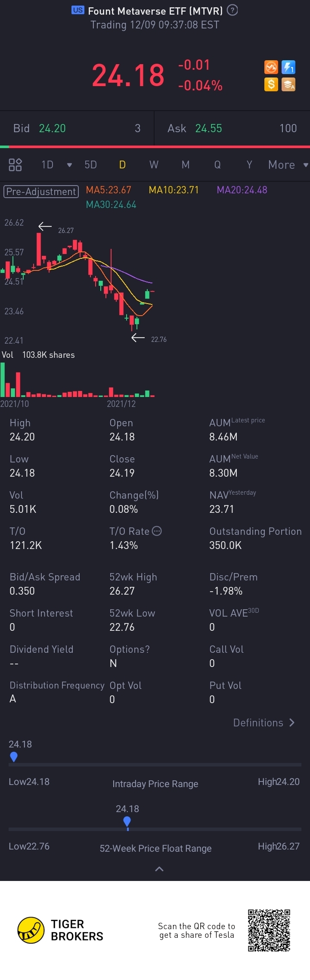Click the Bid price 24.20

(x=53, y=128)
